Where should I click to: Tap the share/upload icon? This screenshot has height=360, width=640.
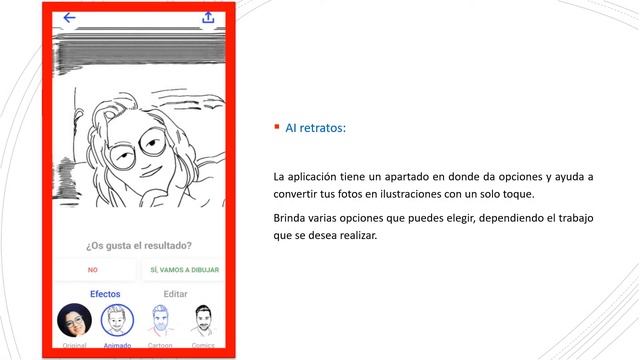click(208, 18)
